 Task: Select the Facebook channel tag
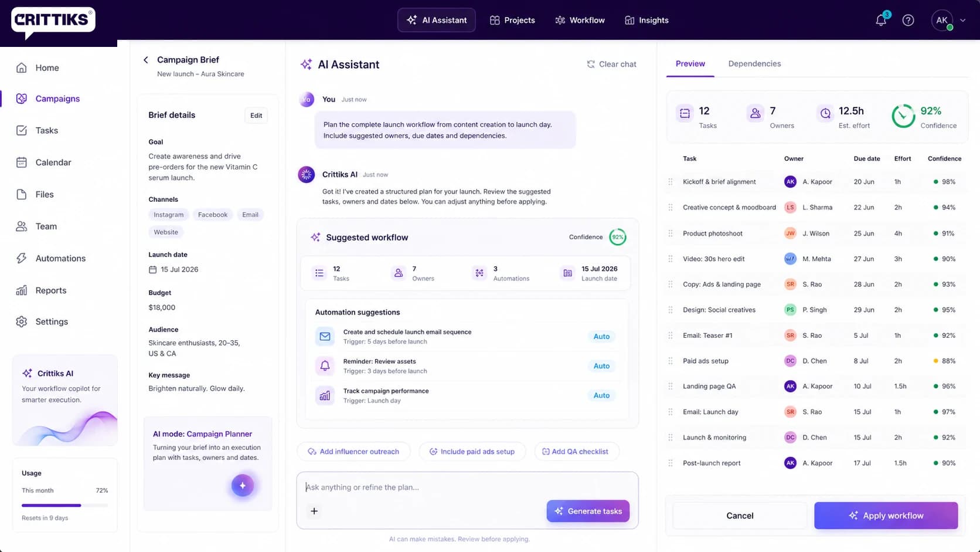pyautogui.click(x=213, y=215)
